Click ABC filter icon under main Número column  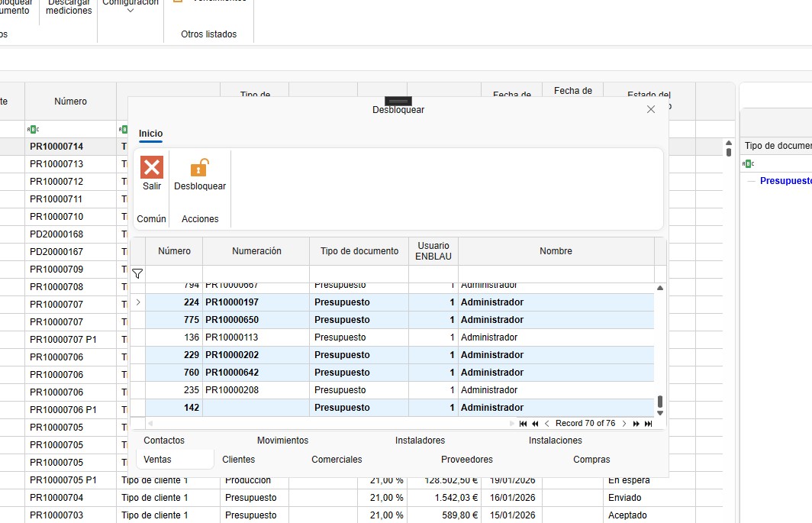pos(32,129)
